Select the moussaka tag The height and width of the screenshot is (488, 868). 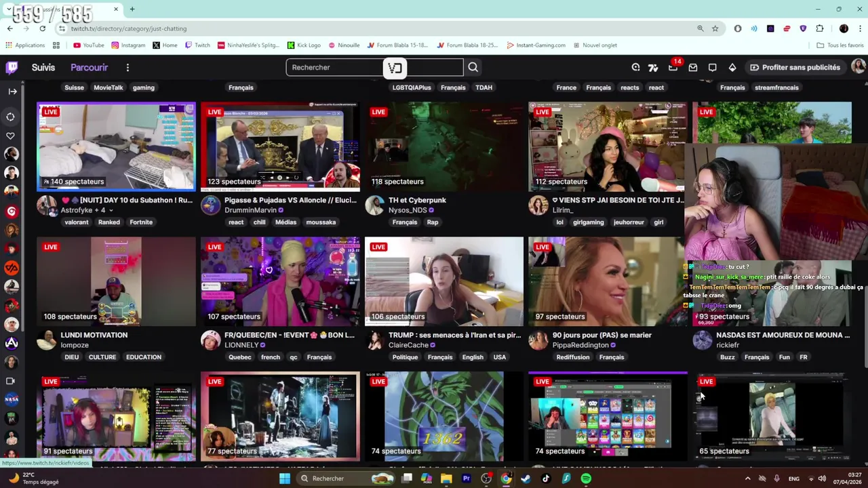click(321, 222)
